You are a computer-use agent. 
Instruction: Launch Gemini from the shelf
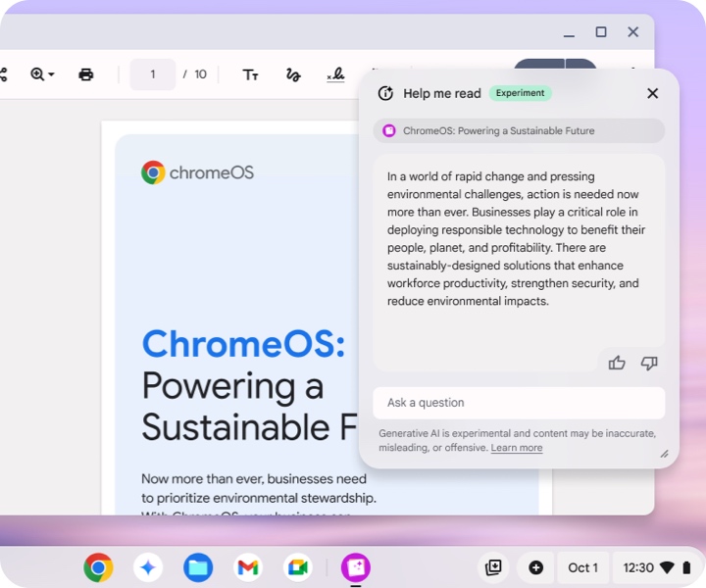click(x=148, y=567)
